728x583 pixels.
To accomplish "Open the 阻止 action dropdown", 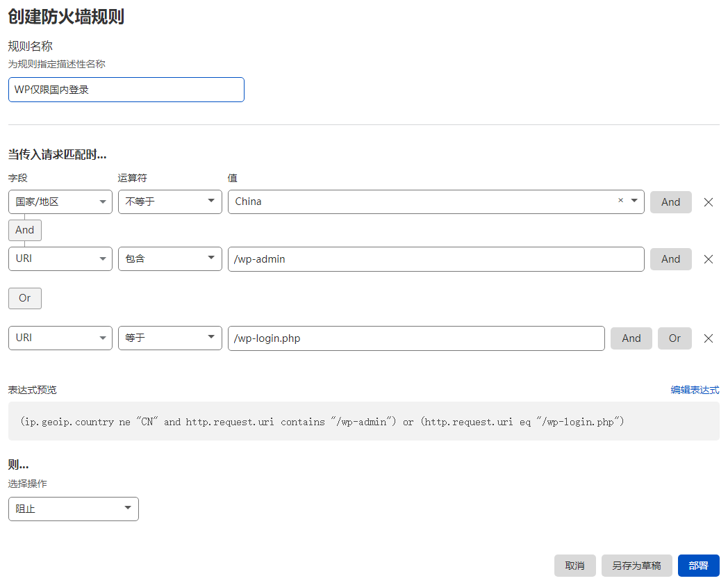I will pyautogui.click(x=74, y=509).
